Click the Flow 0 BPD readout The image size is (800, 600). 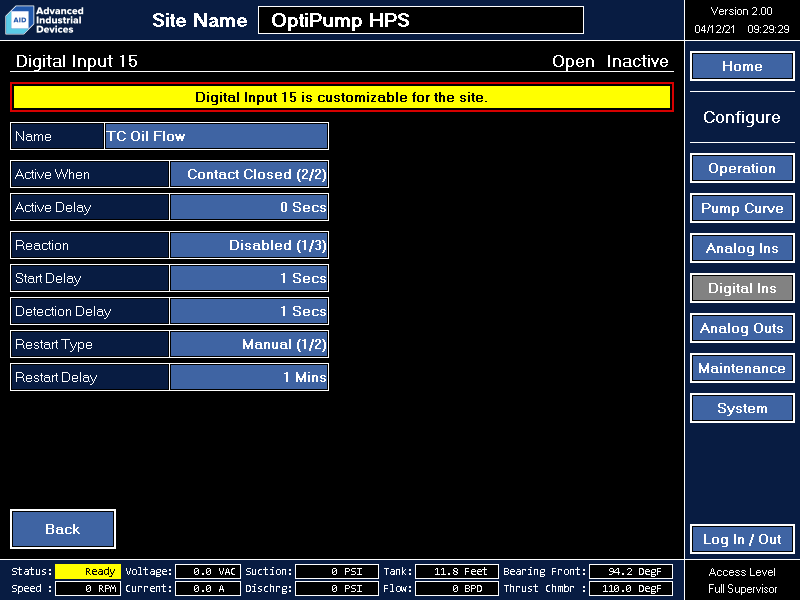457,588
